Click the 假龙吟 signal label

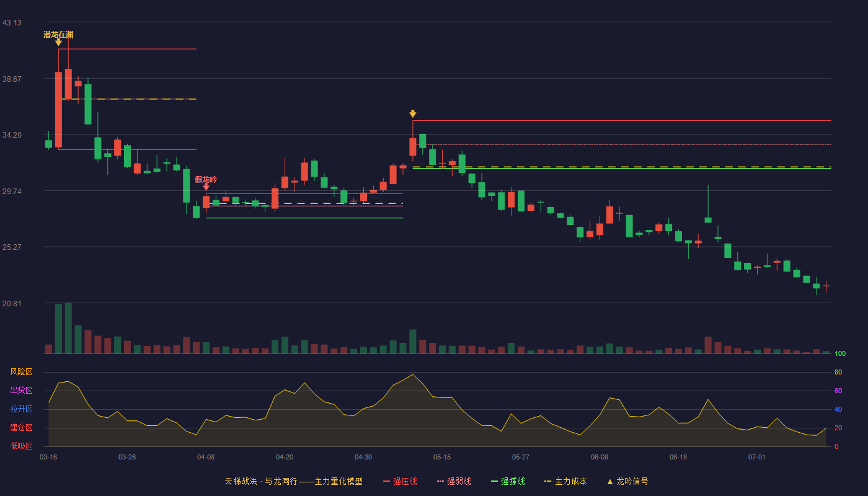click(206, 179)
